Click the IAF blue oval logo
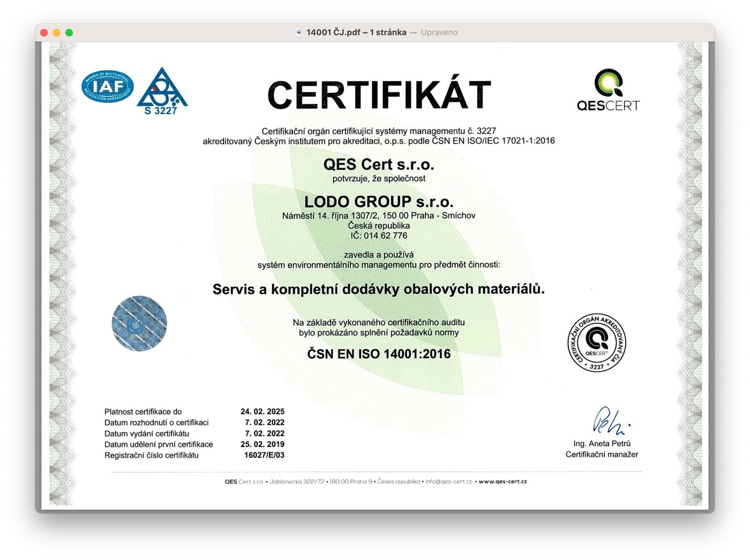The width and height of the screenshot is (750, 560). point(107,87)
